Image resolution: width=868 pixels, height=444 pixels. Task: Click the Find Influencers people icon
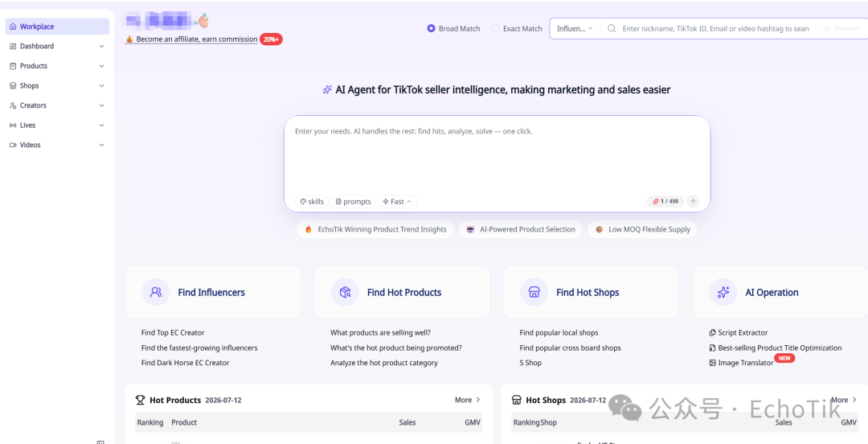tap(156, 292)
